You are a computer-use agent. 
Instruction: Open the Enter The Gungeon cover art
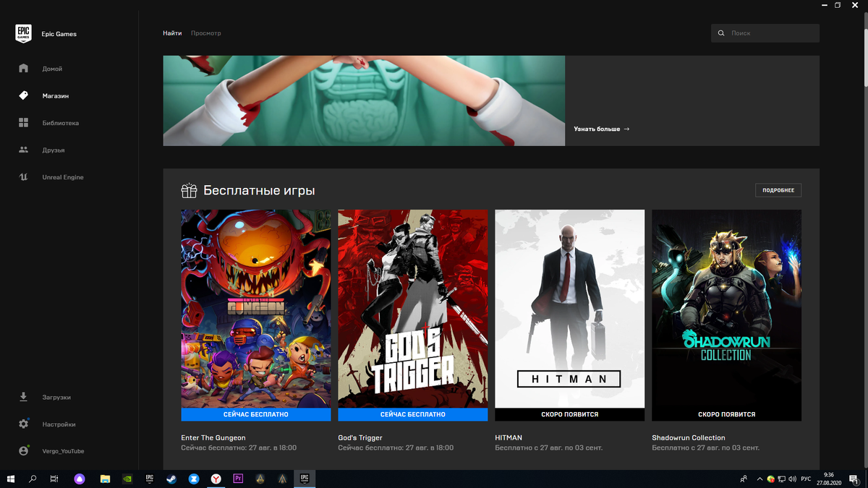[x=256, y=309]
